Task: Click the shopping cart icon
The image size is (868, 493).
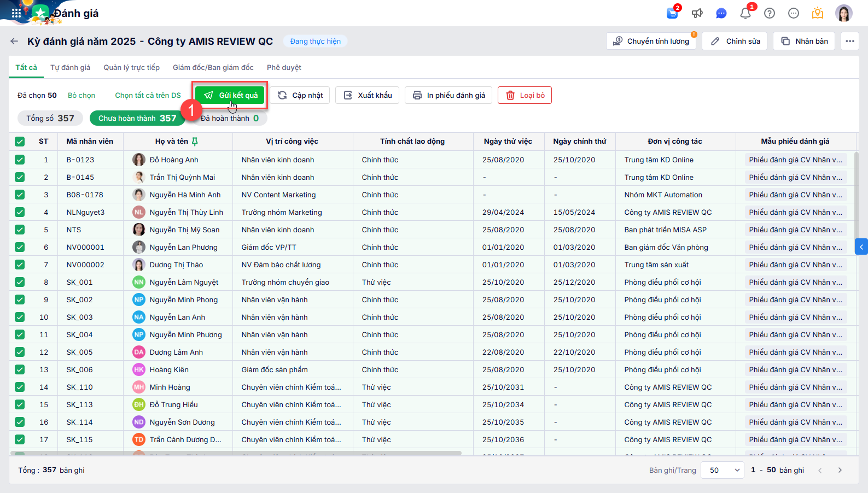Action: 672,13
